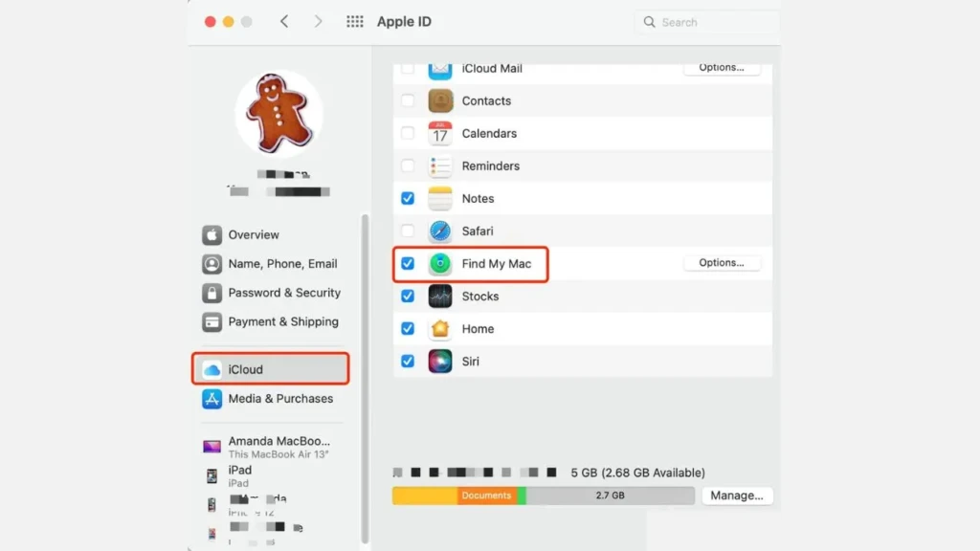980x551 pixels.
Task: Open Options for Find My Mac
Action: pos(723,262)
